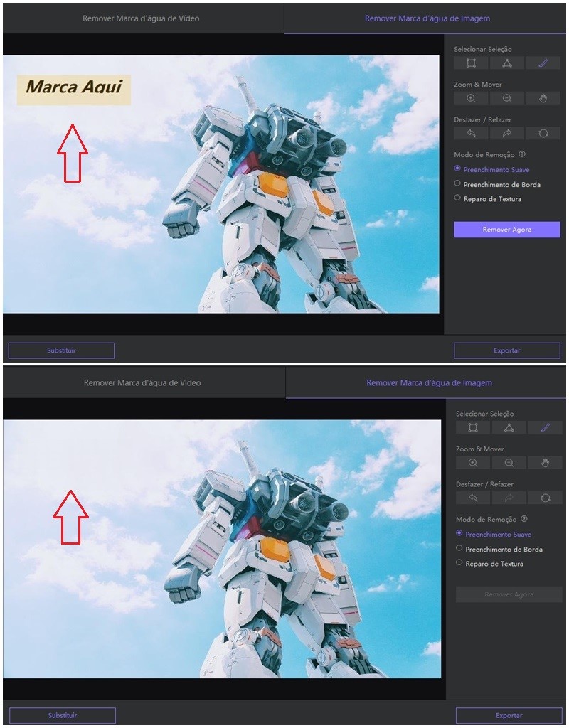Click robot image preview in top window

pos(221,184)
